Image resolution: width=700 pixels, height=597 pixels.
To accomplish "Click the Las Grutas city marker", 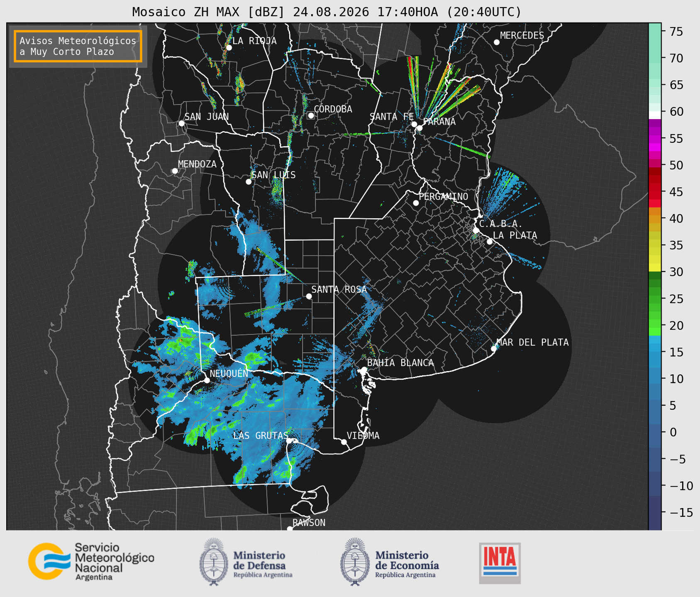I will 289,441.
